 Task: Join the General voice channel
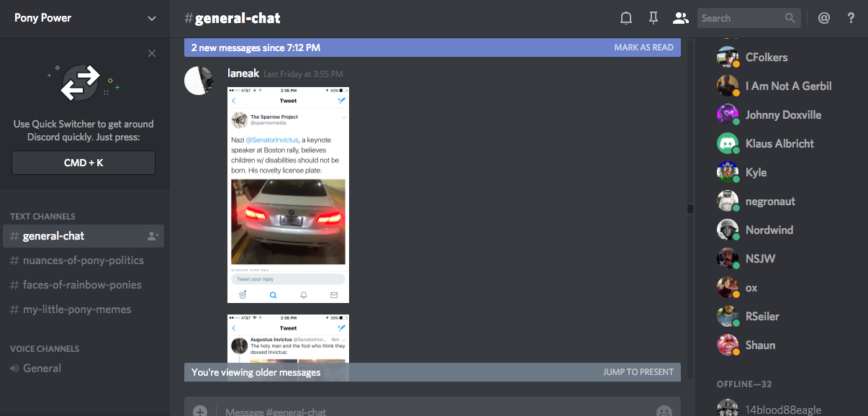coord(42,368)
